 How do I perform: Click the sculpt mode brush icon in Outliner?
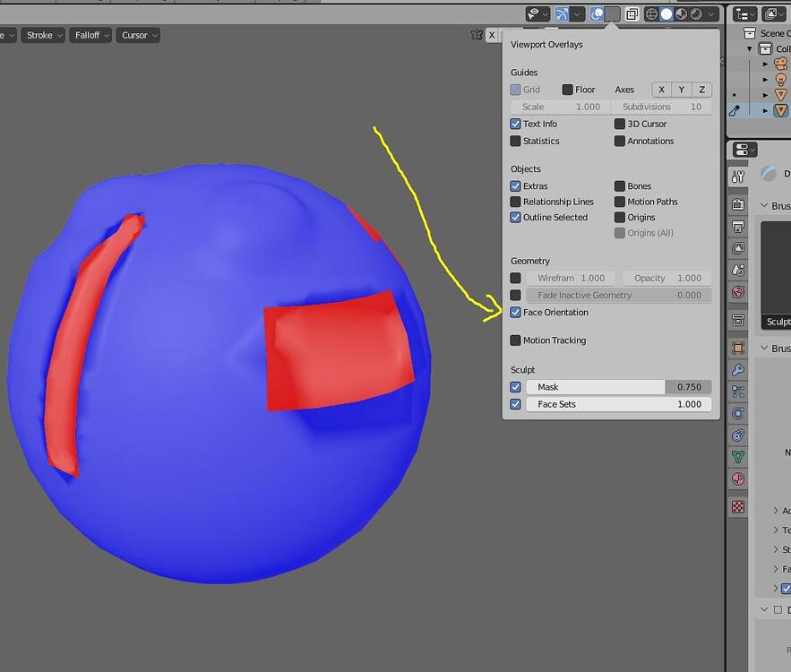point(735,110)
